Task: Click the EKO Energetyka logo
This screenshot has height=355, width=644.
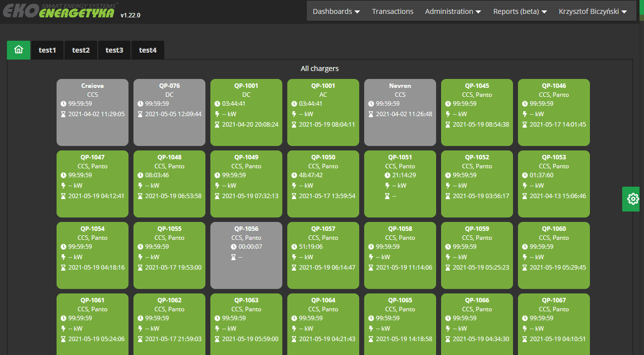Action: tap(60, 11)
